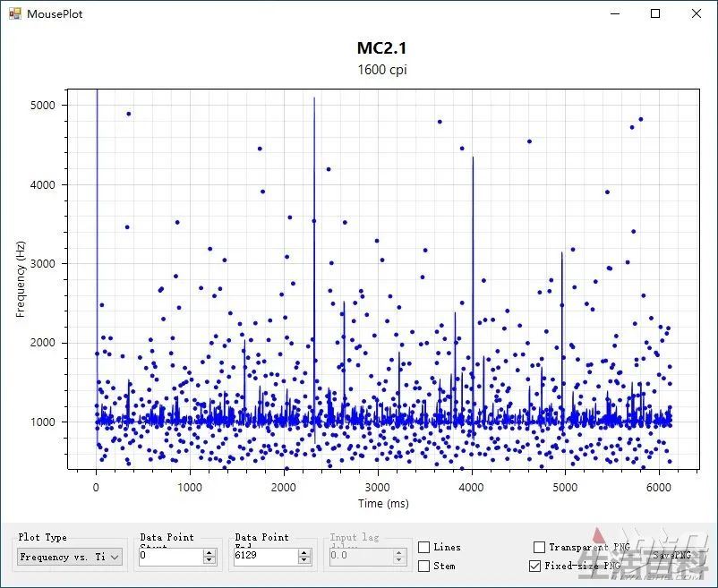
Task: Uncheck the Fixed-size PNG option
Action: point(534,566)
